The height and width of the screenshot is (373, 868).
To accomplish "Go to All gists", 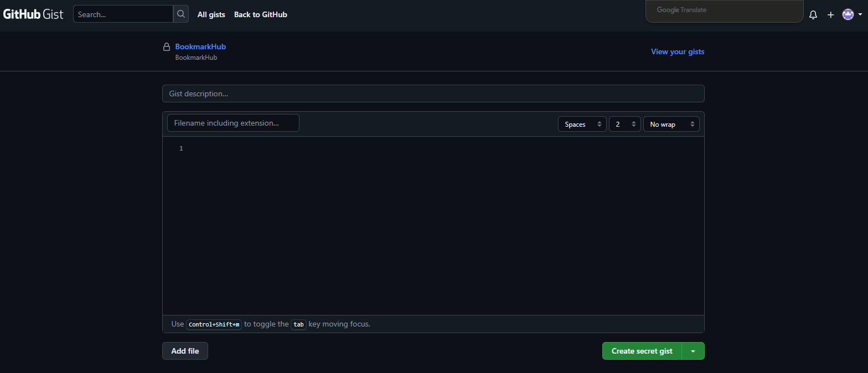I will pyautogui.click(x=211, y=14).
